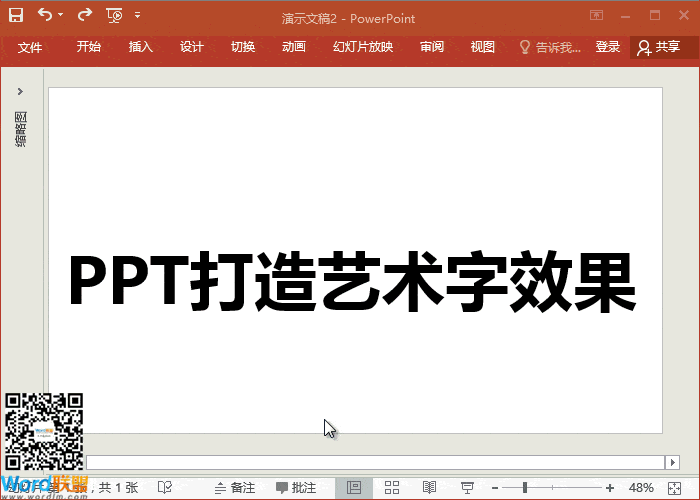
Task: Start Slide Show view icon in status bar
Action: pos(467,488)
